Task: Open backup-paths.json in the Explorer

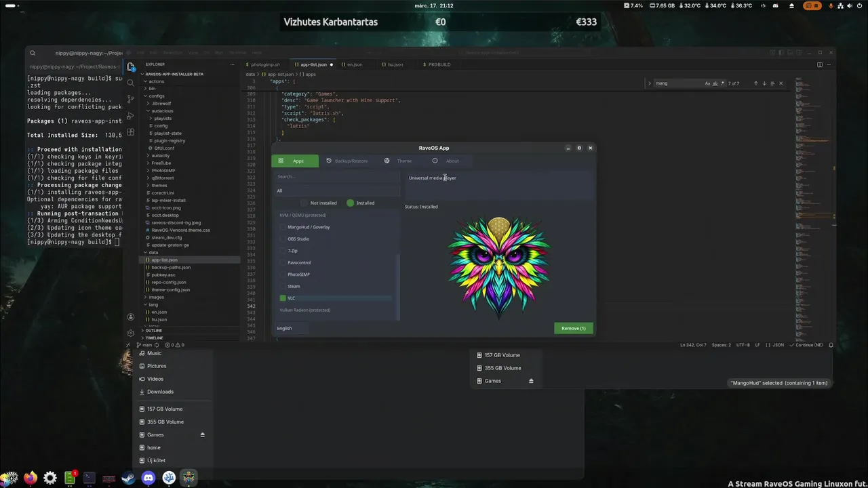Action: pyautogui.click(x=171, y=267)
